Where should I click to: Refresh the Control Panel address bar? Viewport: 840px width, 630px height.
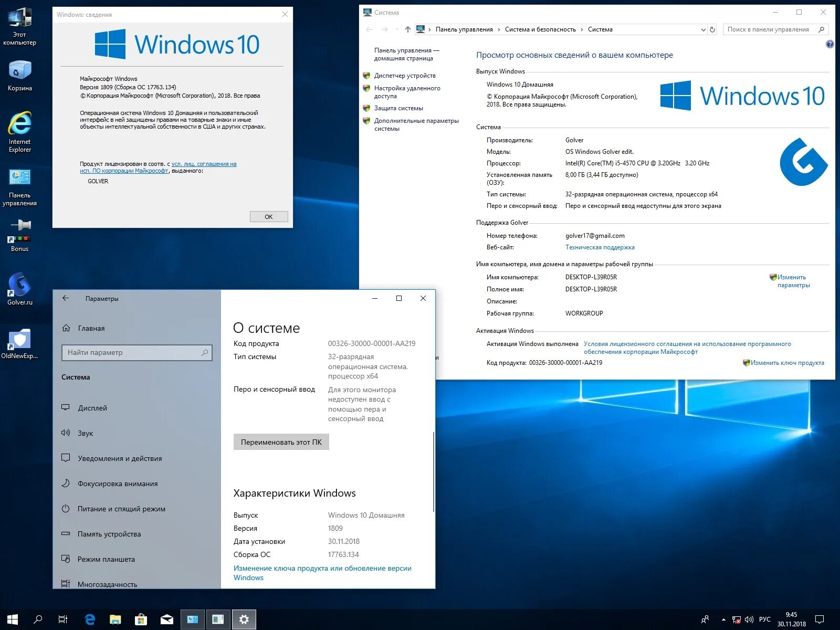pyautogui.click(x=712, y=29)
